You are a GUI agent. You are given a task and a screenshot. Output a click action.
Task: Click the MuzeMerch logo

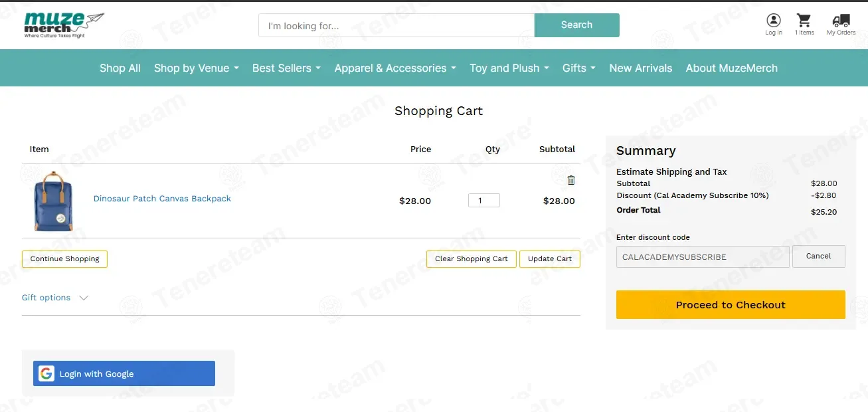(x=64, y=25)
